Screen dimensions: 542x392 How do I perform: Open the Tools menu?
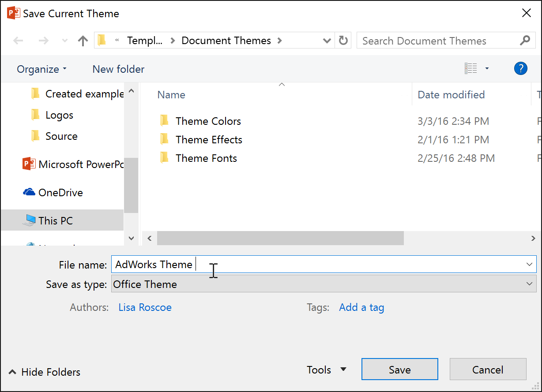pos(327,370)
